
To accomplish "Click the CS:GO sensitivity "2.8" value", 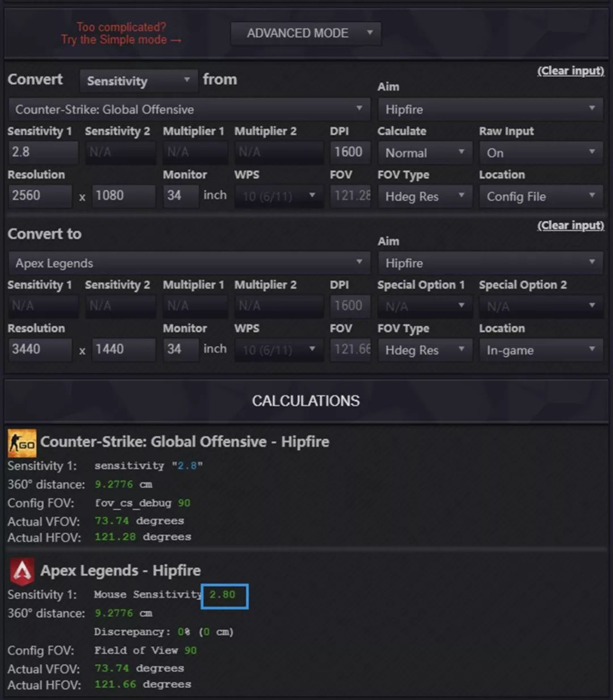I will tap(187, 466).
